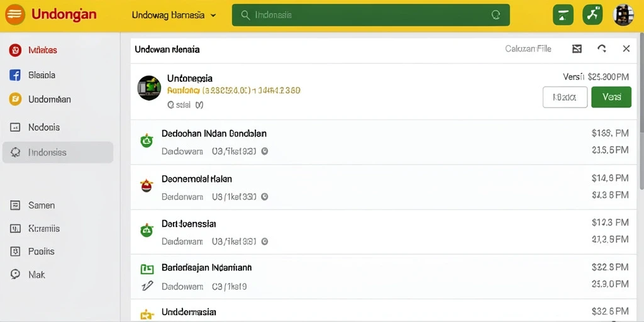Click the pencil icon under Barledeajan row
This screenshot has width=644, height=322.
147,286
